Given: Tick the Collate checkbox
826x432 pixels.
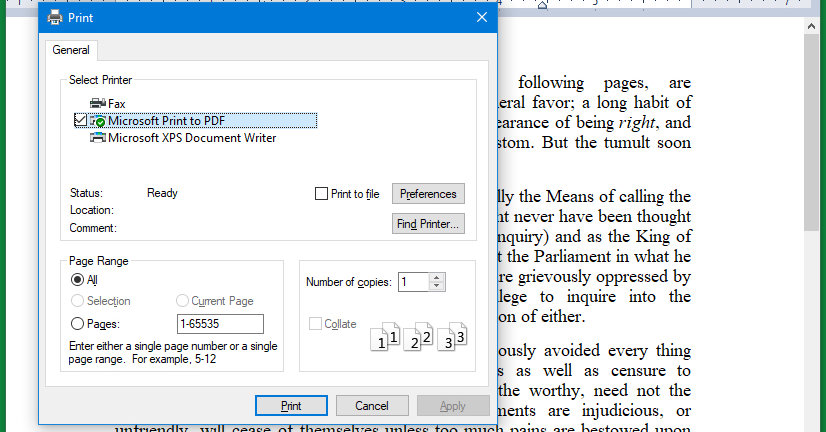Looking at the screenshot, I should (x=315, y=323).
